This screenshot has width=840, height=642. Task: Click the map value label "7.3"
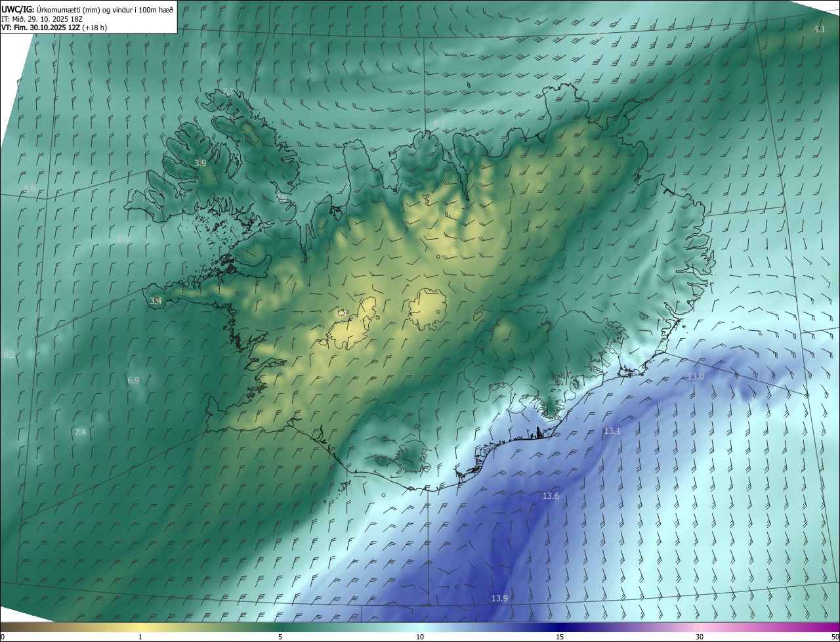[228, 91]
